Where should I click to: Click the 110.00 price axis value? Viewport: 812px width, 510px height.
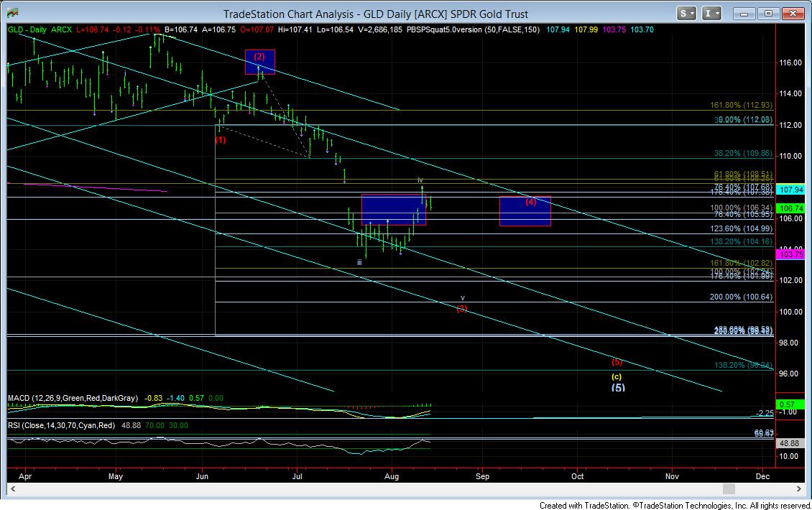[x=790, y=156]
